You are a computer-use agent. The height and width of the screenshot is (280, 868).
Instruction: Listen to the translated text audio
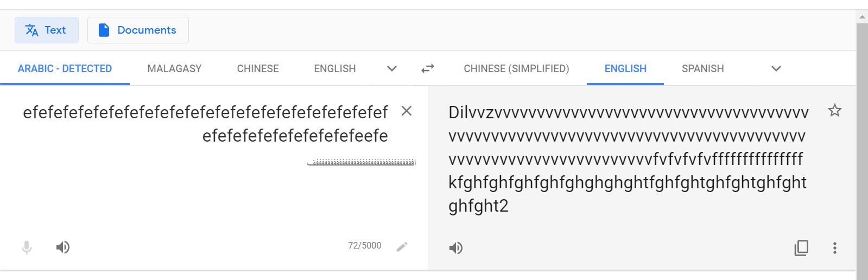click(456, 248)
